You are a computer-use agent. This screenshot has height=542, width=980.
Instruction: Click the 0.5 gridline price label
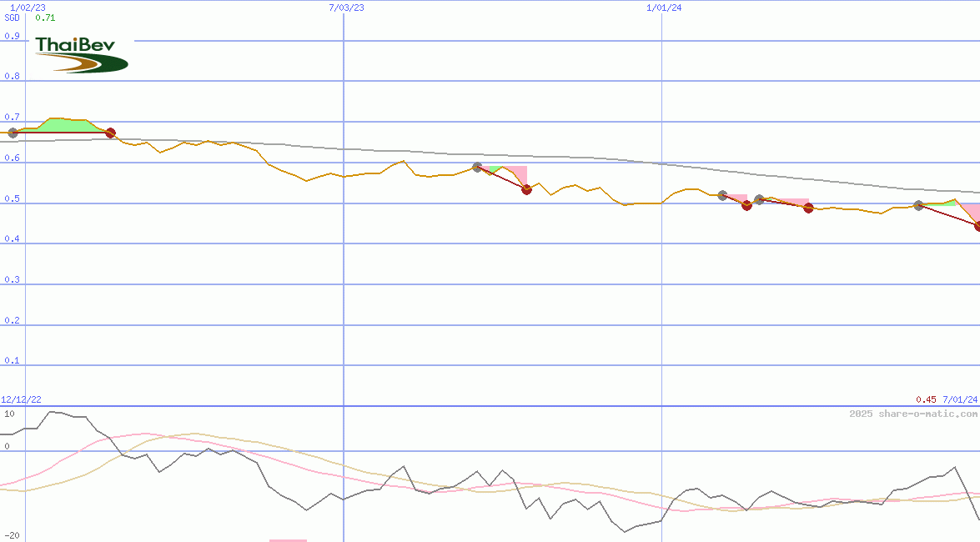tap(10, 198)
